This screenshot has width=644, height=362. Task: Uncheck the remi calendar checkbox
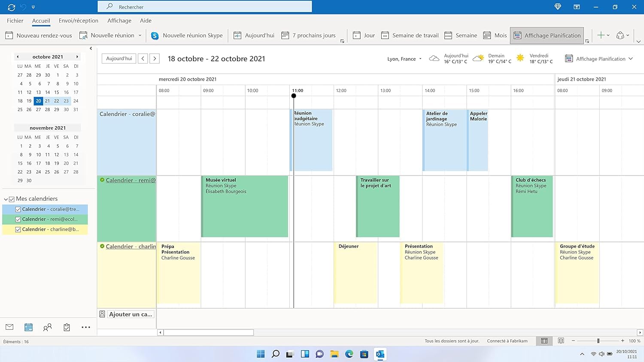[x=18, y=219]
